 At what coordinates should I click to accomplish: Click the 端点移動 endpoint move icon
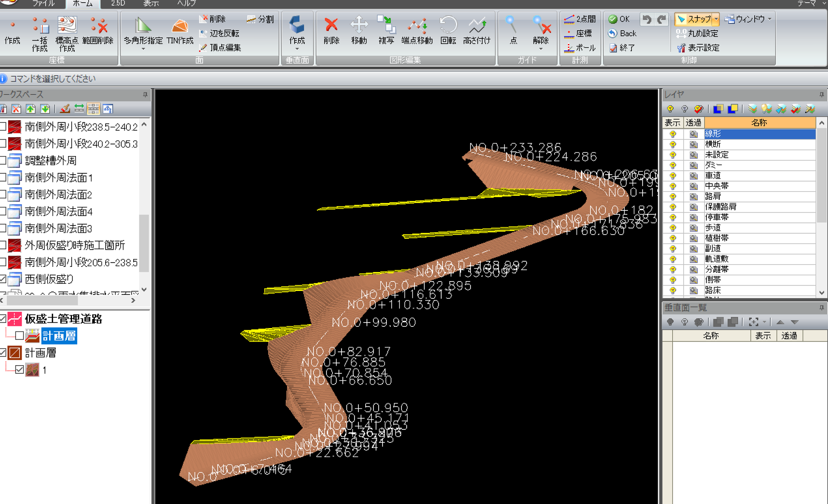click(x=417, y=31)
